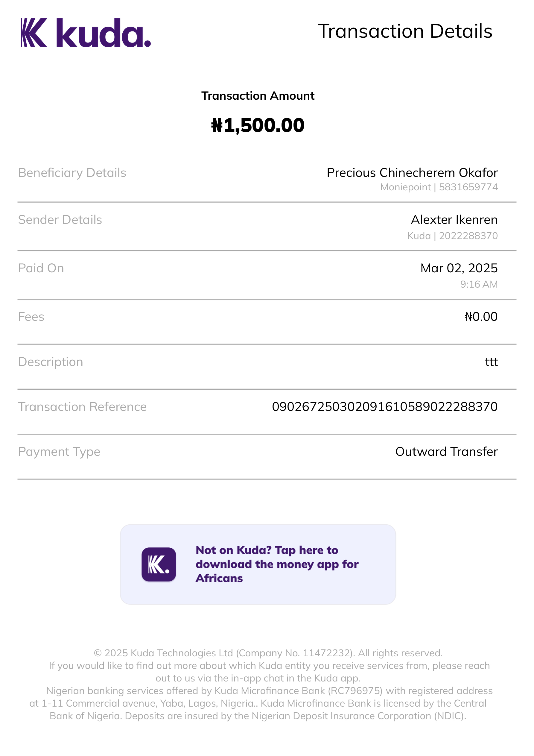The height and width of the screenshot is (756, 534).
Task: Tap the "Not on Kuda?" download text
Action: (276, 564)
